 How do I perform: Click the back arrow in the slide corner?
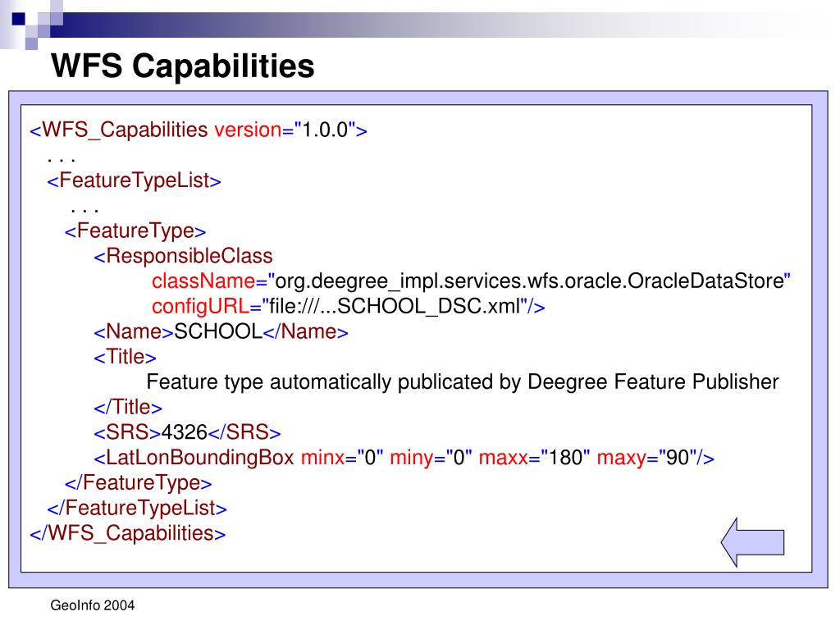click(753, 542)
